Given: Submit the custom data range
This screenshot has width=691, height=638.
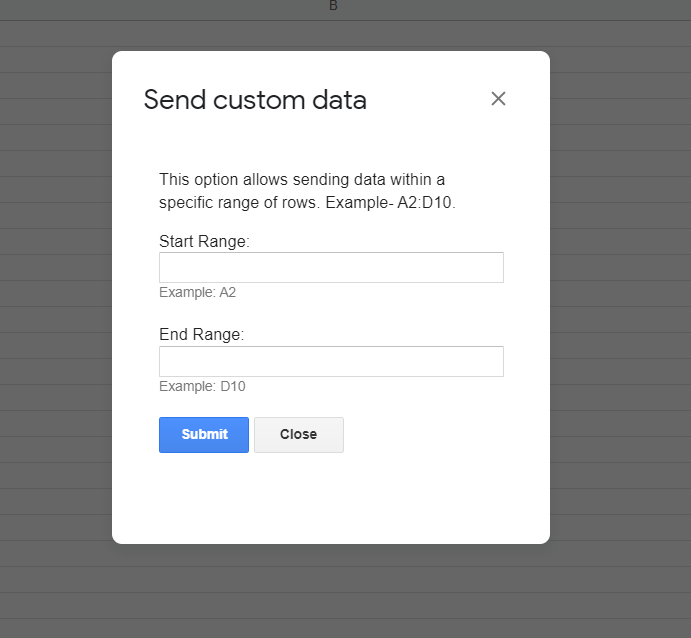Looking at the screenshot, I should 204,435.
